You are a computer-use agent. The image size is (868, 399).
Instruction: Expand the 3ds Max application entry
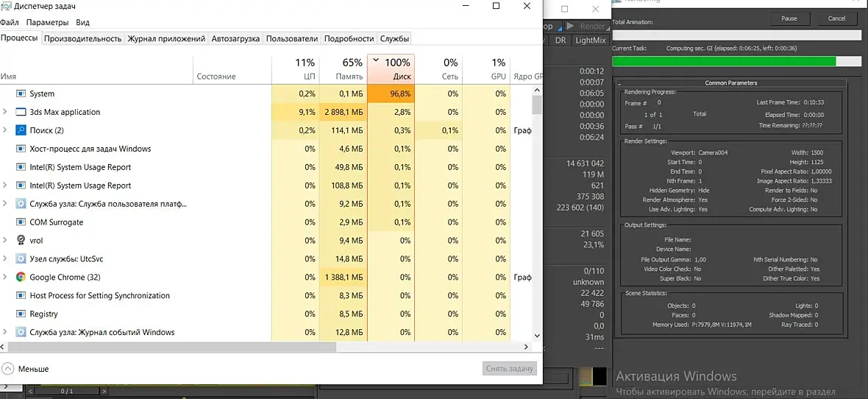(x=5, y=112)
